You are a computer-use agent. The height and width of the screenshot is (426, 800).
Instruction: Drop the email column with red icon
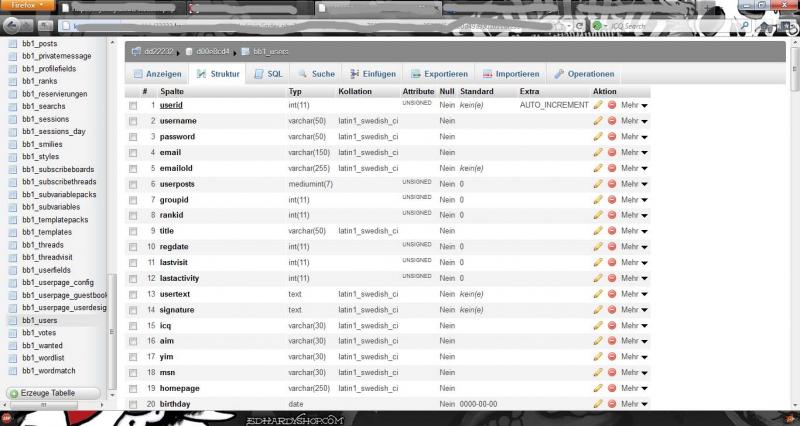pos(611,152)
